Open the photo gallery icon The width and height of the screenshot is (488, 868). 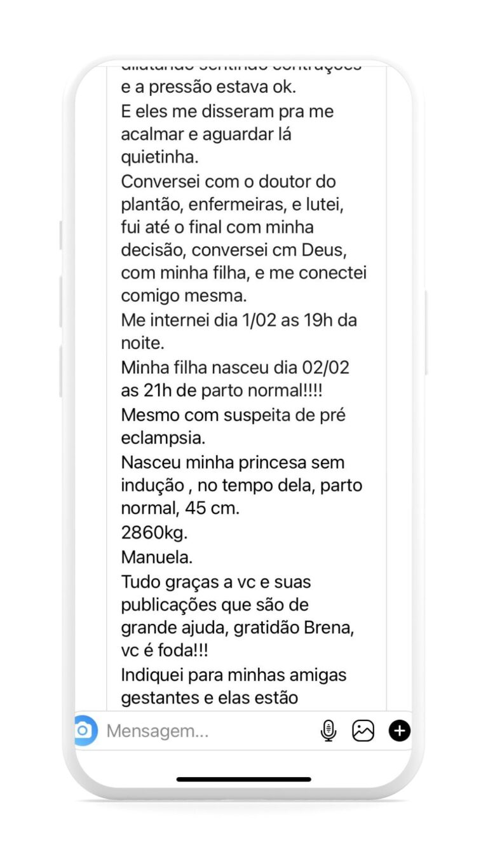pyautogui.click(x=363, y=731)
